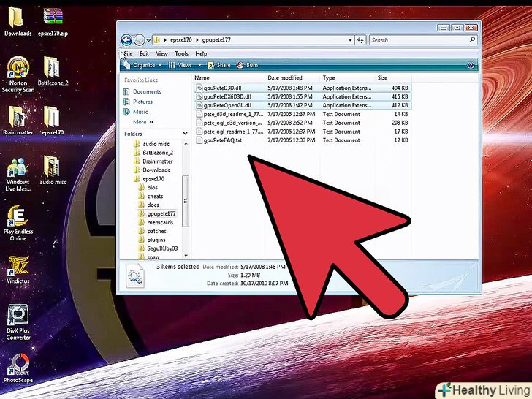Select gpuPeteD3D.dll file
This screenshot has width=532, height=399.
click(x=303, y=88)
